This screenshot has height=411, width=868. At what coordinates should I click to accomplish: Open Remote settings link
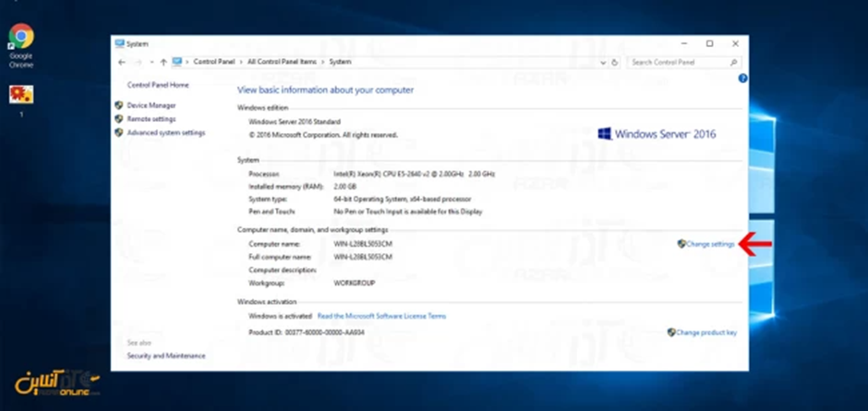[151, 119]
